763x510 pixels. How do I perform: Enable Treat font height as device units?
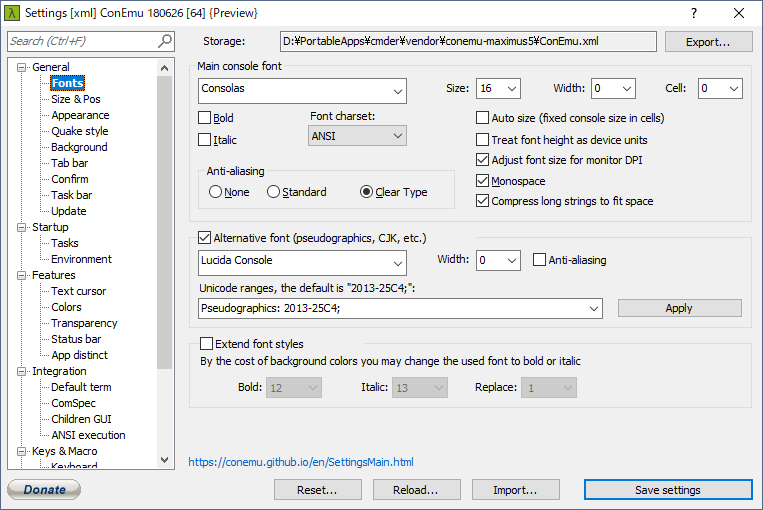[482, 140]
